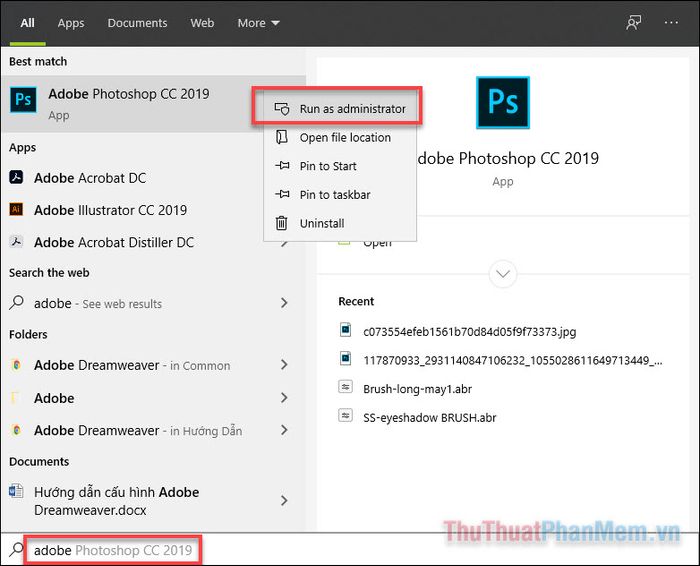Expand arrow for Dreamweaver.docx document

point(284,500)
